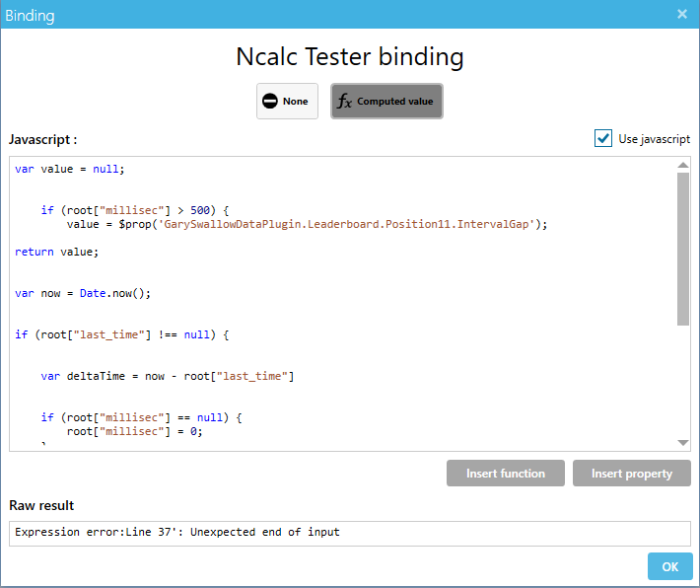700x588 pixels.
Task: Place cursor on 'var value = null;' line
Action: tap(70, 169)
